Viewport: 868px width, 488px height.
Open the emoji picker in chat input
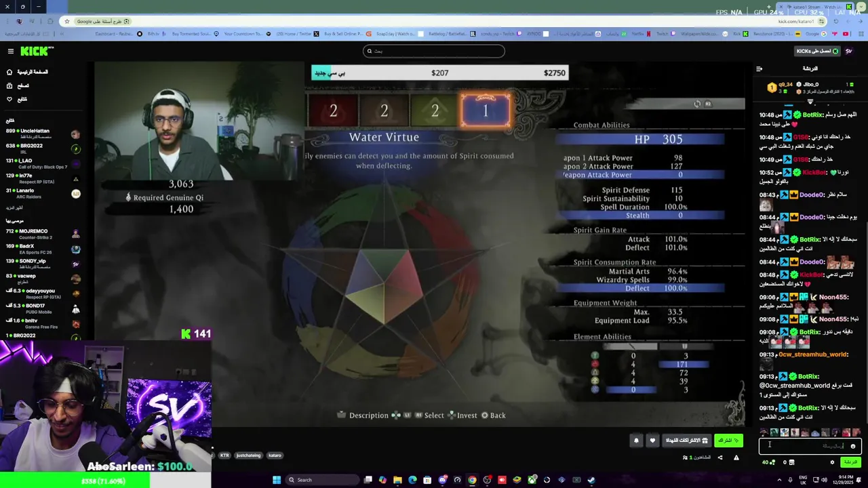pyautogui.click(x=853, y=446)
